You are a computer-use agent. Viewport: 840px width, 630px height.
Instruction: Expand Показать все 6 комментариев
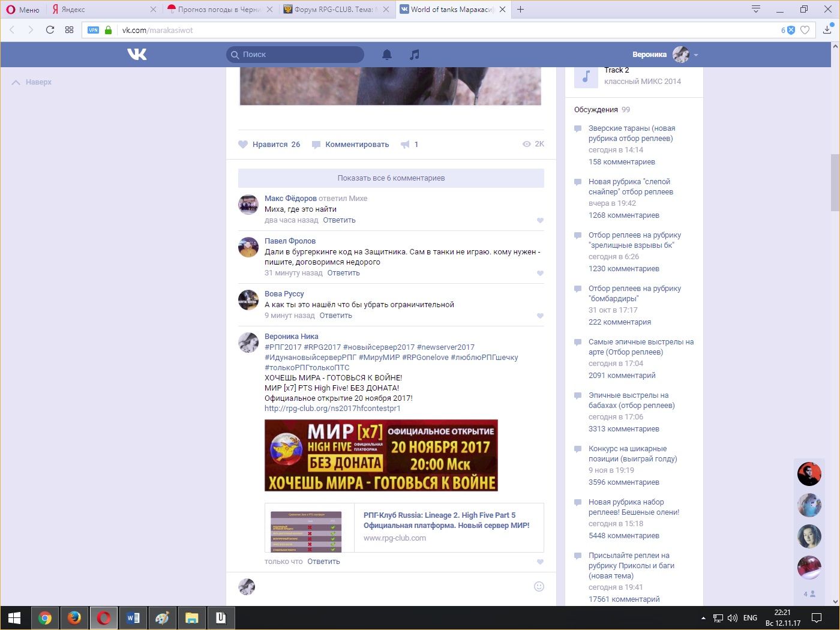tap(391, 178)
